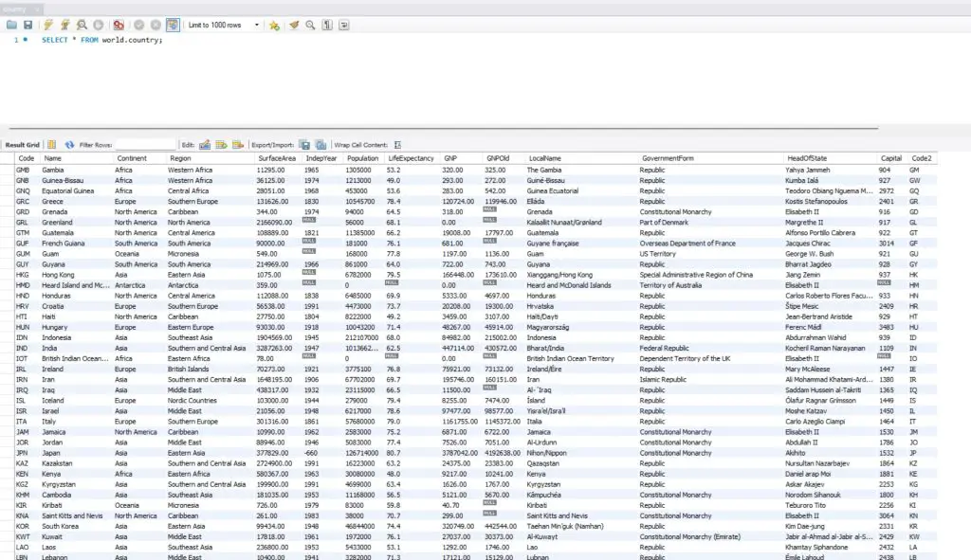Click the SELECT statement in the editor
Screen dimensions: 971x560
coord(102,40)
